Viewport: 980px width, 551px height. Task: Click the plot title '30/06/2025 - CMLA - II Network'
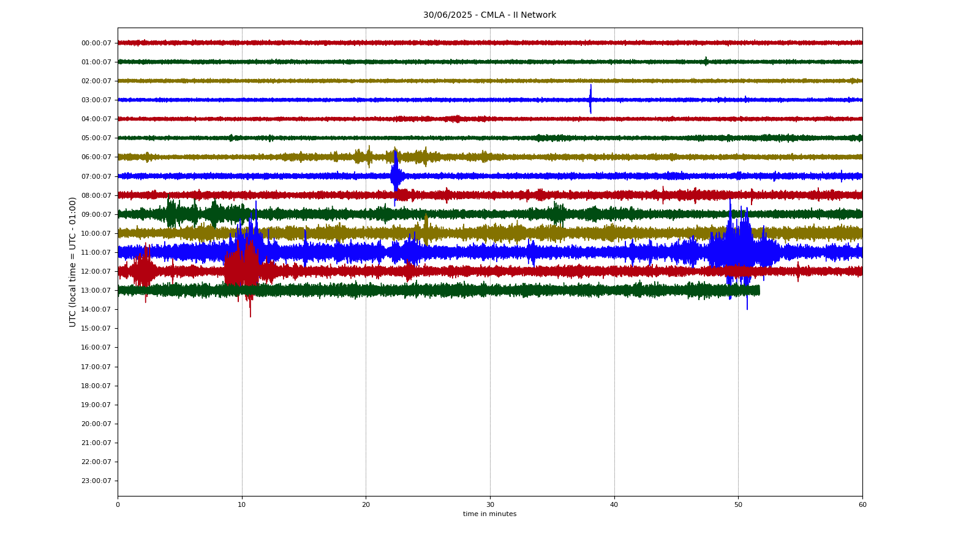(x=489, y=15)
